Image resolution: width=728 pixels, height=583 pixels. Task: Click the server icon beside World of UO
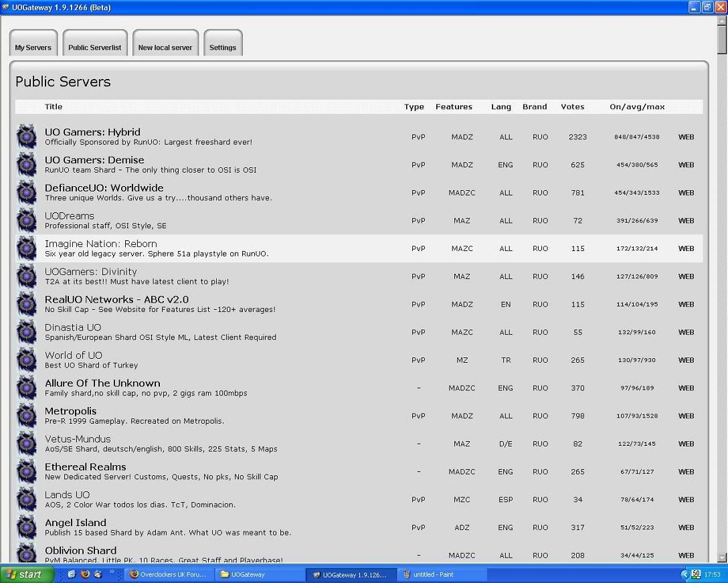tap(27, 359)
